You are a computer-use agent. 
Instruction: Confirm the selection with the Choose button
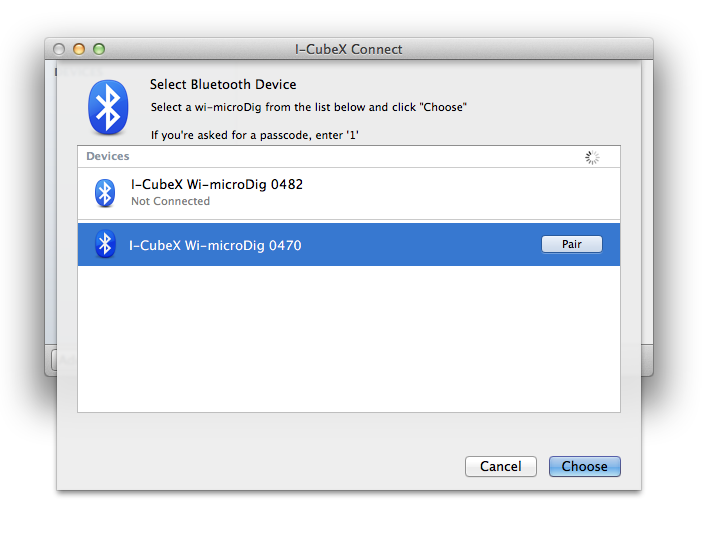pyautogui.click(x=584, y=466)
